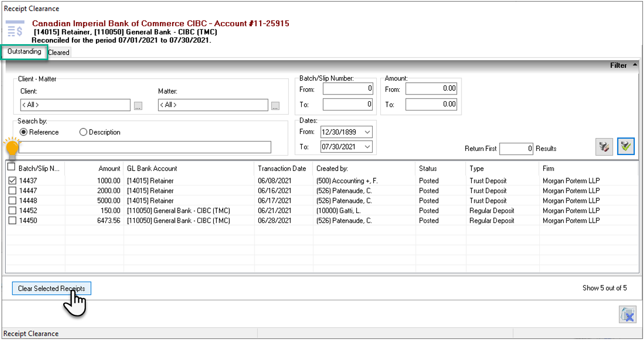Sort by the Firm column header
This screenshot has height=340, width=644.
pyautogui.click(x=588, y=168)
